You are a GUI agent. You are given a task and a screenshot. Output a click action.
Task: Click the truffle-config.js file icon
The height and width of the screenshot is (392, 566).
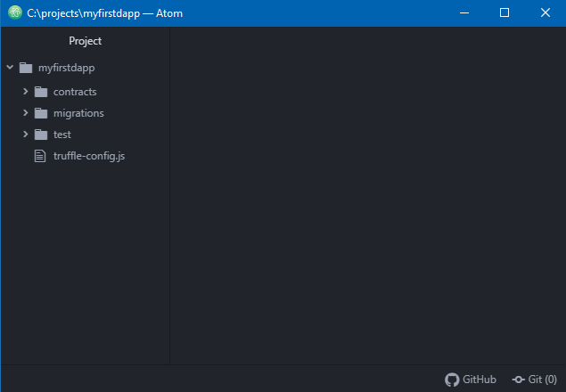pyautogui.click(x=40, y=156)
